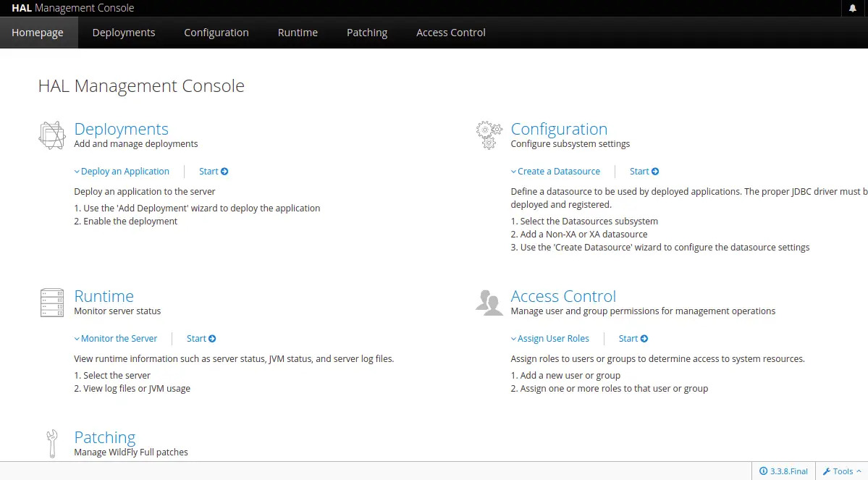Click the Patching wrench icon
The height and width of the screenshot is (480, 868).
pos(52,444)
